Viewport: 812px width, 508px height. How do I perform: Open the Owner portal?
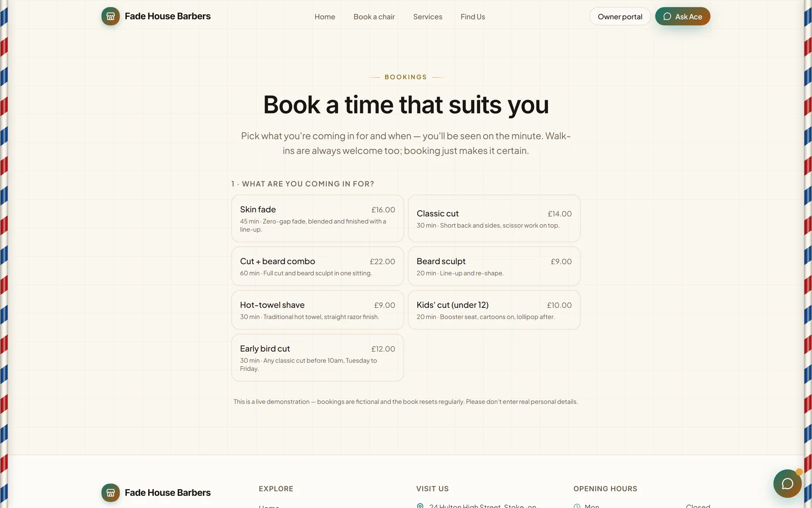[620, 16]
